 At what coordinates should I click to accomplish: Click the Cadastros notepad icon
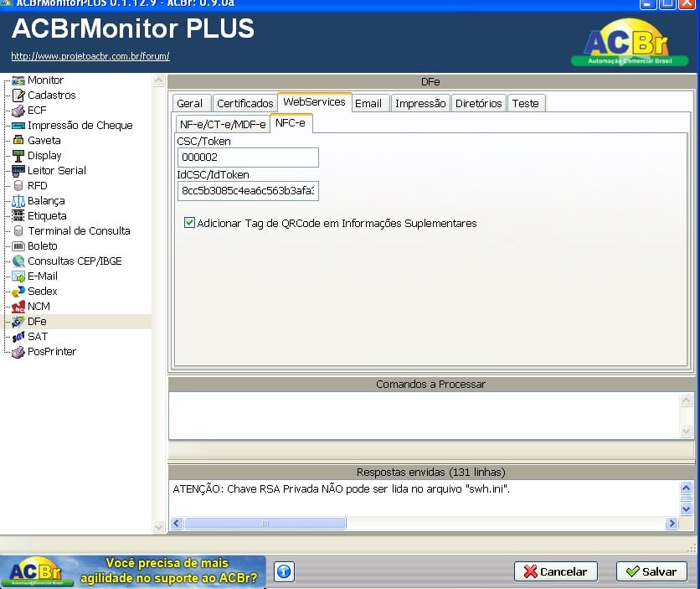coord(18,96)
